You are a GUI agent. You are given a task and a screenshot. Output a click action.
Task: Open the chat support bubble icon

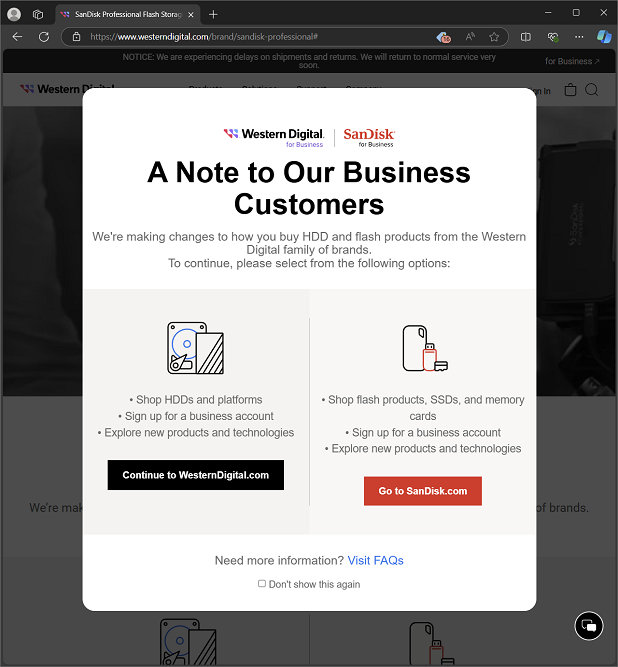coord(589,626)
